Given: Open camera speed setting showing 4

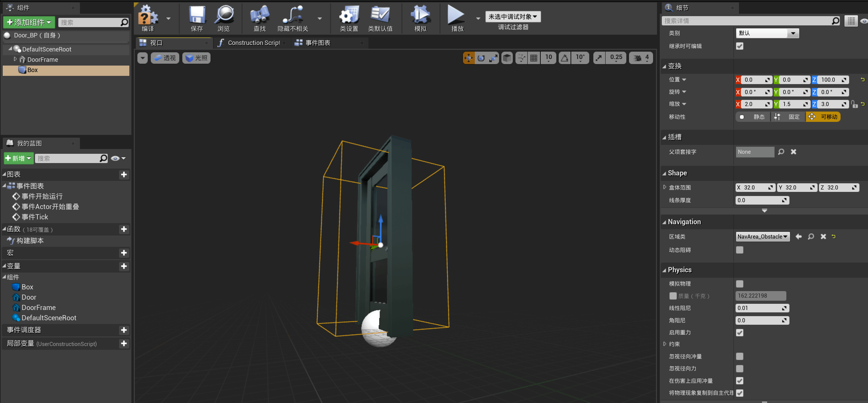Looking at the screenshot, I should coord(641,58).
